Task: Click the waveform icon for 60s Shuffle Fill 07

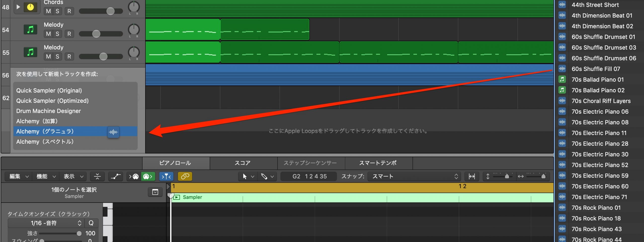Action: click(562, 69)
